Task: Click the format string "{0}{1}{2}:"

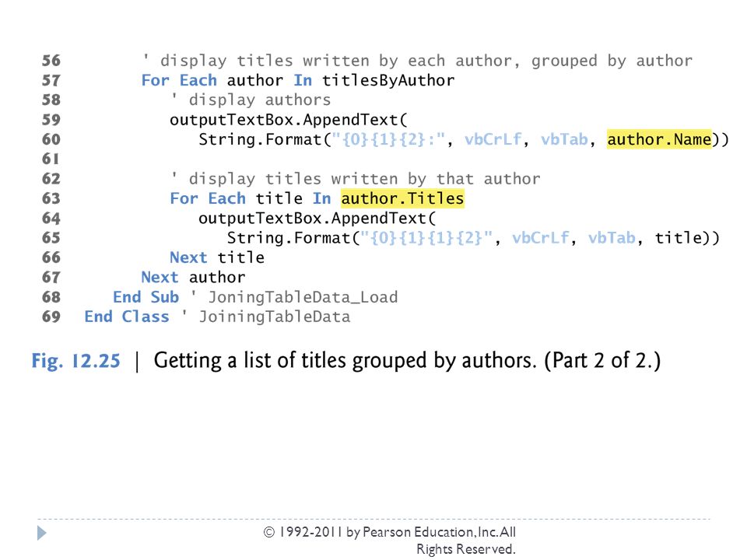Action: (x=388, y=139)
